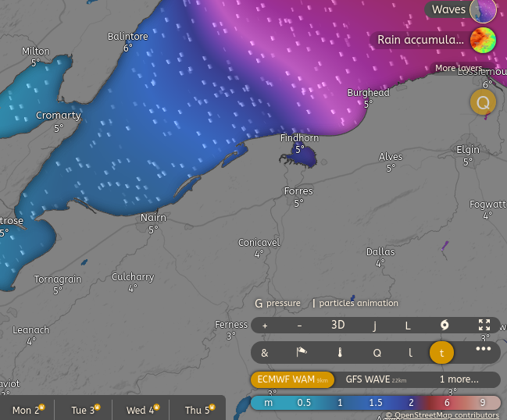The width and height of the screenshot is (507, 420).
Task: Select the wind flag layer icon
Action: [x=302, y=353]
